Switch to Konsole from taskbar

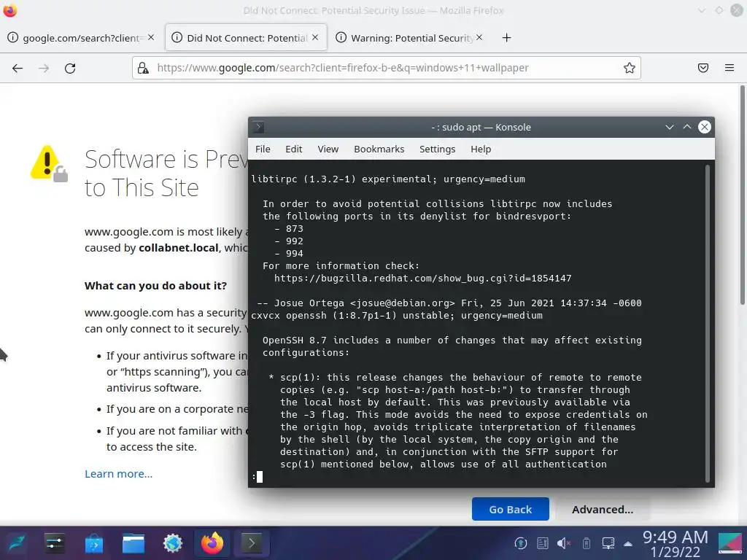252,542
